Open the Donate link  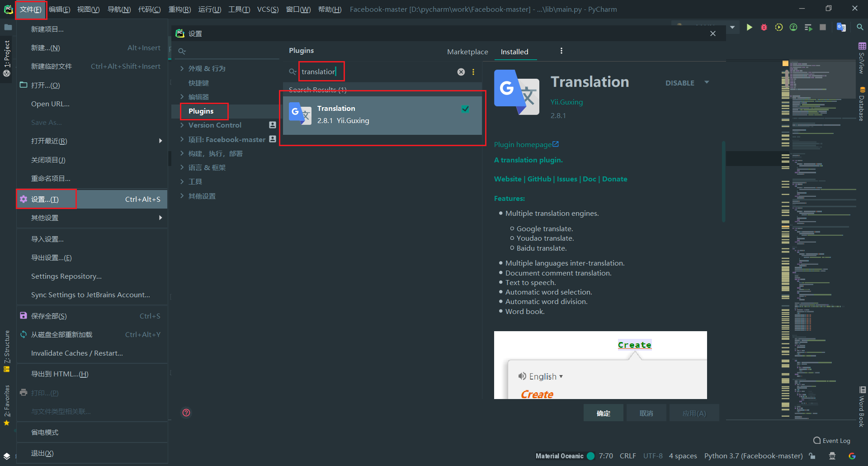614,179
